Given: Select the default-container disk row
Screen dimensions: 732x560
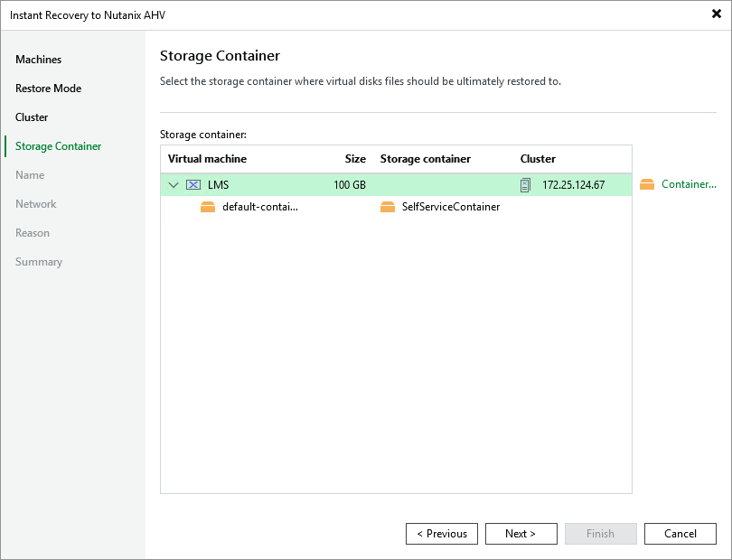Looking at the screenshot, I should click(x=260, y=207).
